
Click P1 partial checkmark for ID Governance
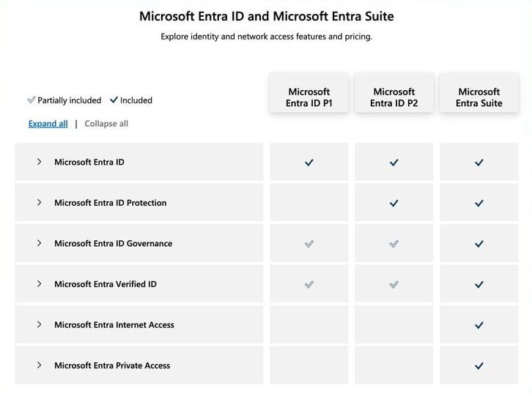tap(309, 244)
